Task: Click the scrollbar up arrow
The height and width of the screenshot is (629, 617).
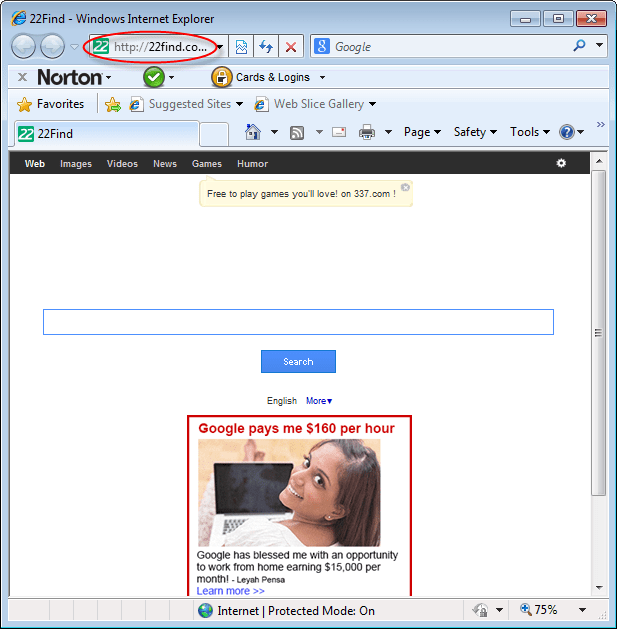Action: [x=599, y=161]
